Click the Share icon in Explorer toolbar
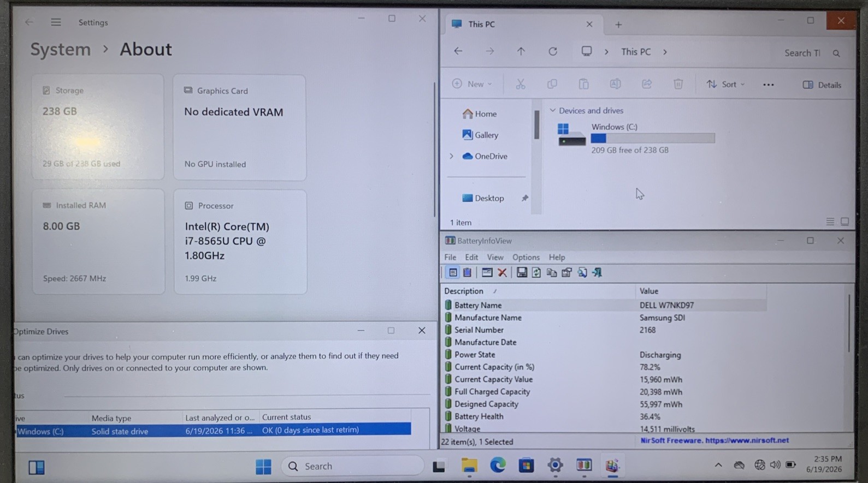 pos(647,84)
